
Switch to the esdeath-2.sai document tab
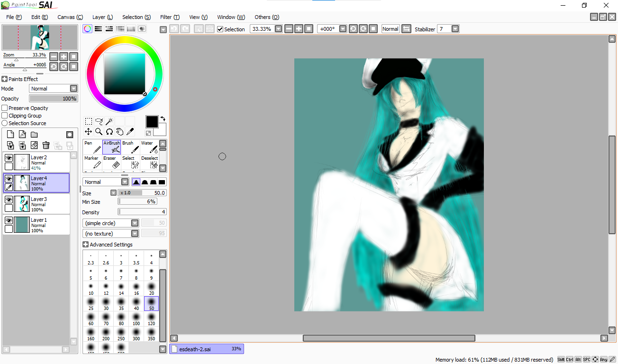[x=207, y=349]
